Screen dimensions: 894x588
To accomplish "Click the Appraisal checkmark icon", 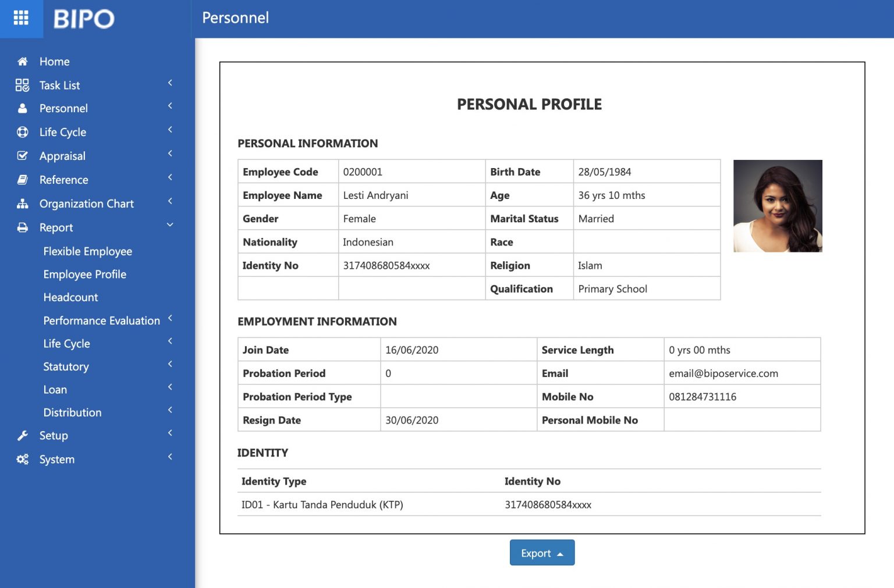I will [x=22, y=156].
